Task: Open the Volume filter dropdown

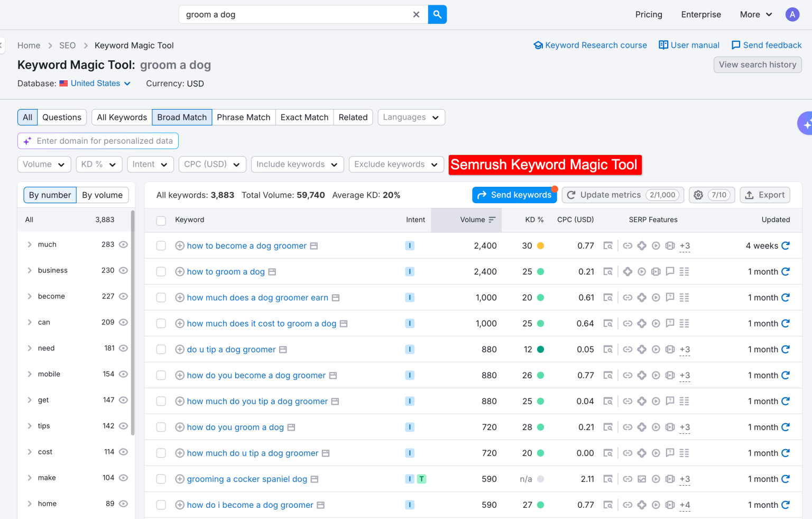Action: 44,164
